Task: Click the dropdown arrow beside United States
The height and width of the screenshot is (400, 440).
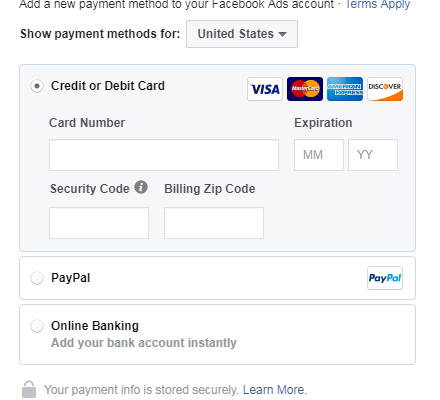Action: (x=282, y=34)
